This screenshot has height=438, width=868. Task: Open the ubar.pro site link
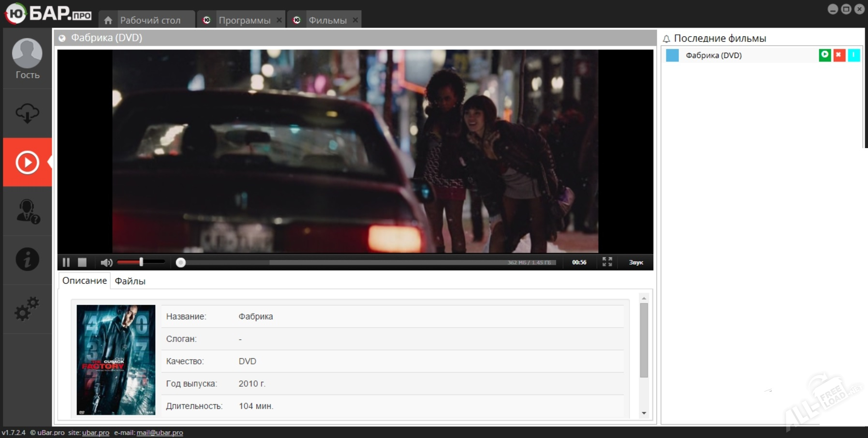pos(96,433)
